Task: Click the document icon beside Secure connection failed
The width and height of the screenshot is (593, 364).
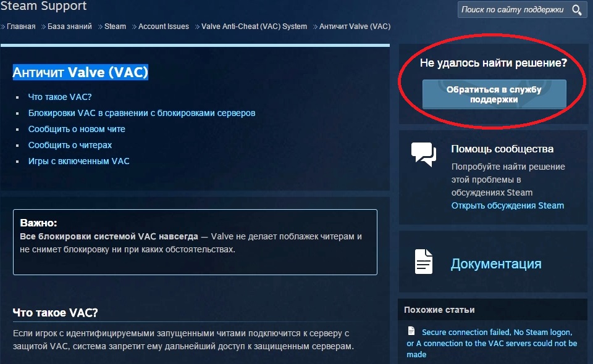Action: (x=411, y=331)
